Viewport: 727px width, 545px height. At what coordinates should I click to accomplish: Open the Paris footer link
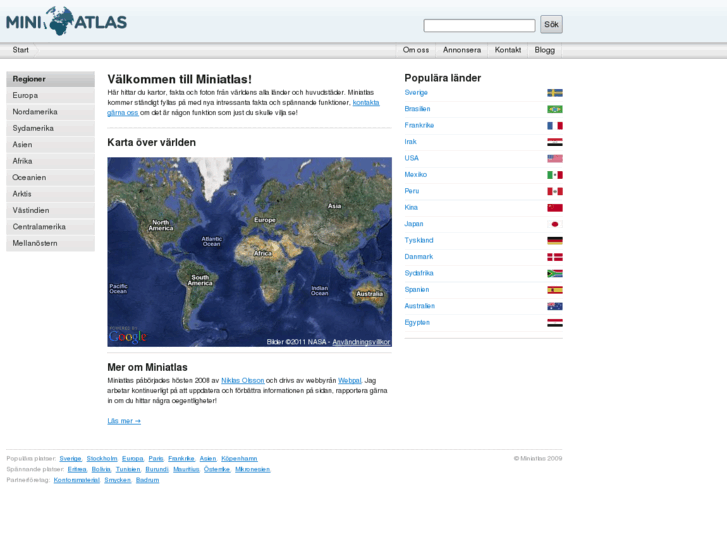point(156,459)
